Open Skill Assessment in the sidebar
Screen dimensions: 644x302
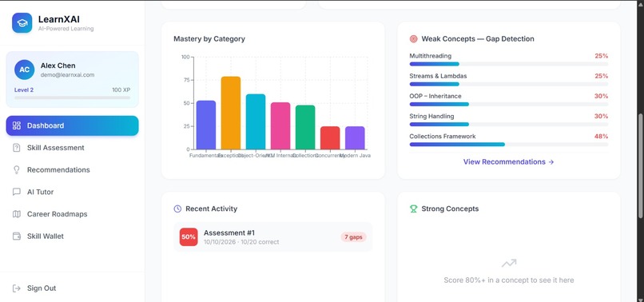72,148
